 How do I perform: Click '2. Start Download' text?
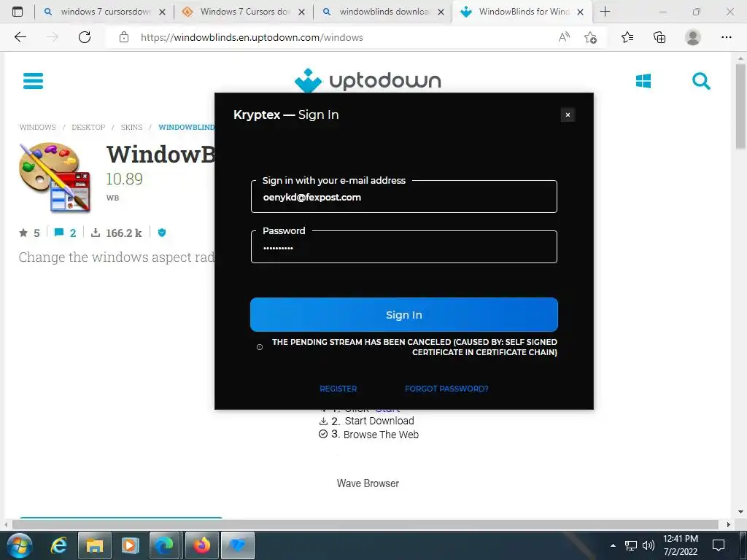(373, 421)
